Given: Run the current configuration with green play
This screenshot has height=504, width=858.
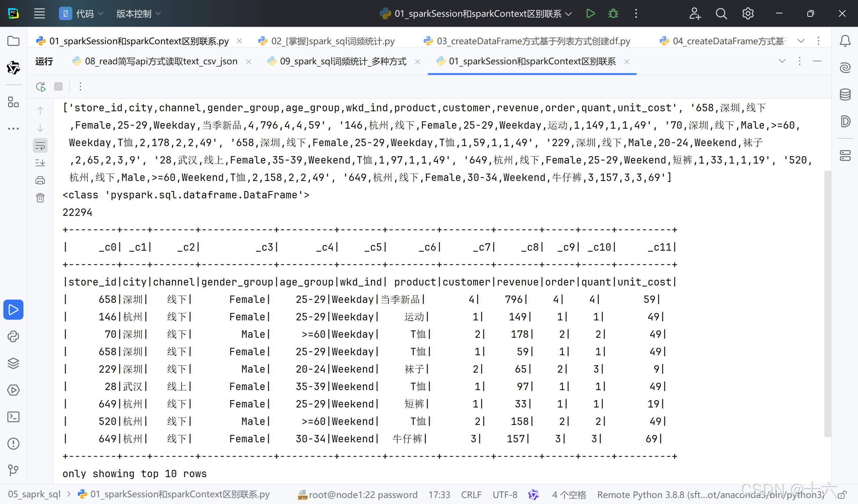Looking at the screenshot, I should 591,14.
